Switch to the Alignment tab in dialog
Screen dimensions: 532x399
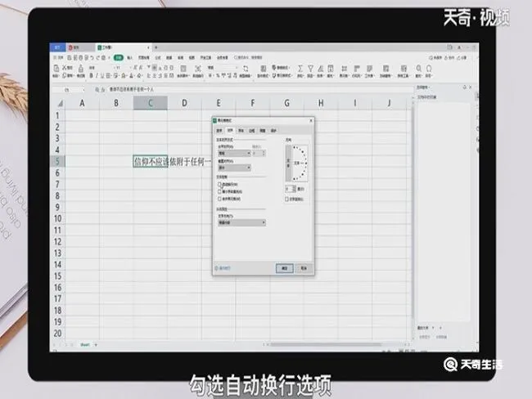point(230,131)
